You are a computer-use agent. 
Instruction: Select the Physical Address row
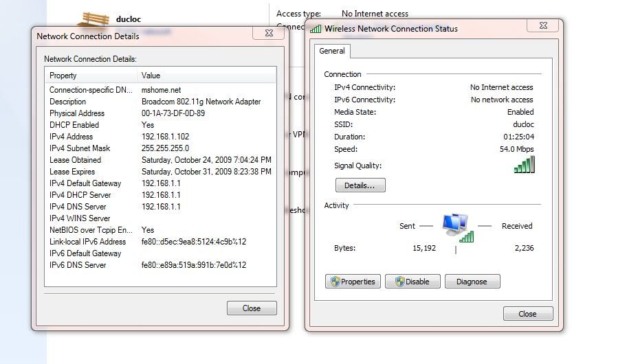[160, 113]
